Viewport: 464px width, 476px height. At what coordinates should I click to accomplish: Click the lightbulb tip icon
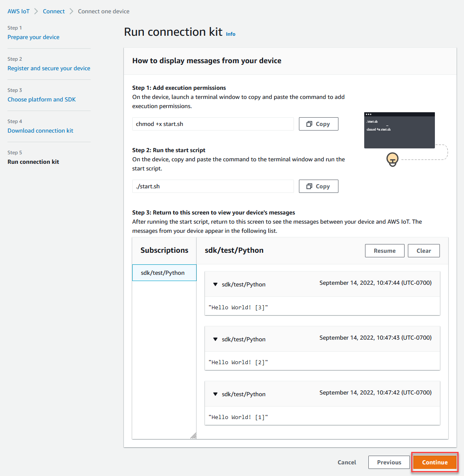392,159
